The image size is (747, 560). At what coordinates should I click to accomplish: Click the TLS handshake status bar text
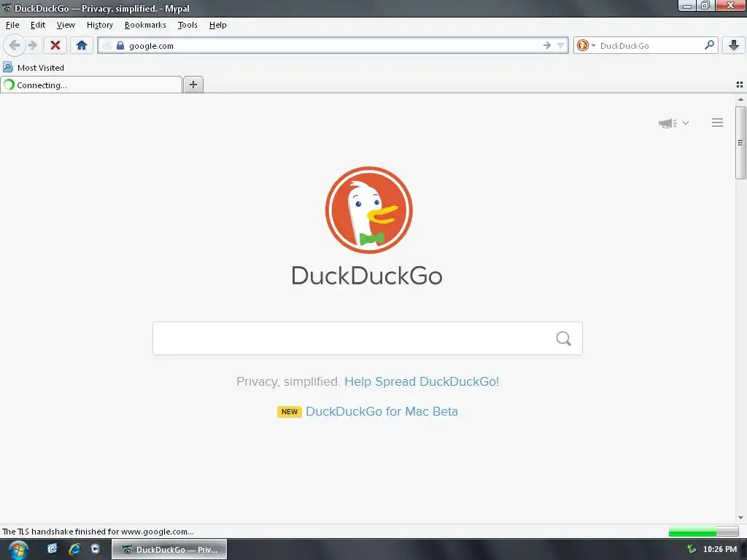click(98, 532)
